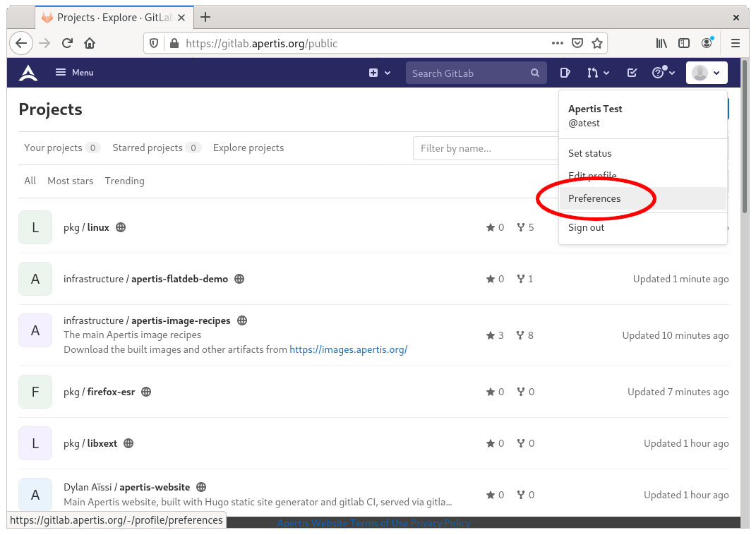
Task: Open the page actions three-dot menu
Action: [558, 43]
